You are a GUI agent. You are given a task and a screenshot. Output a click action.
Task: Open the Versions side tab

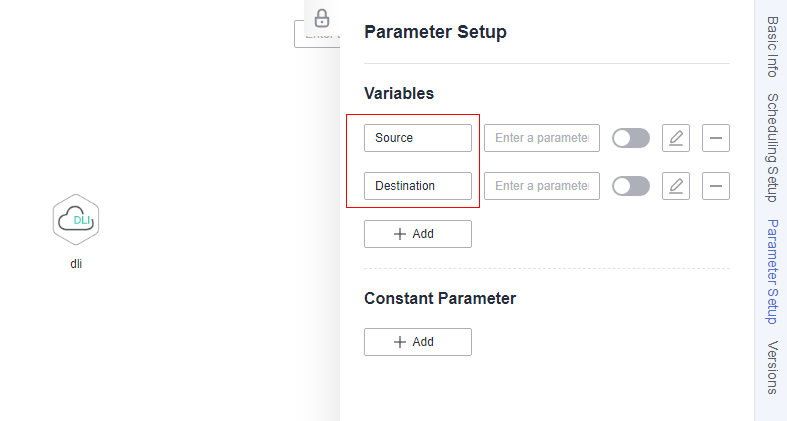coord(772,367)
